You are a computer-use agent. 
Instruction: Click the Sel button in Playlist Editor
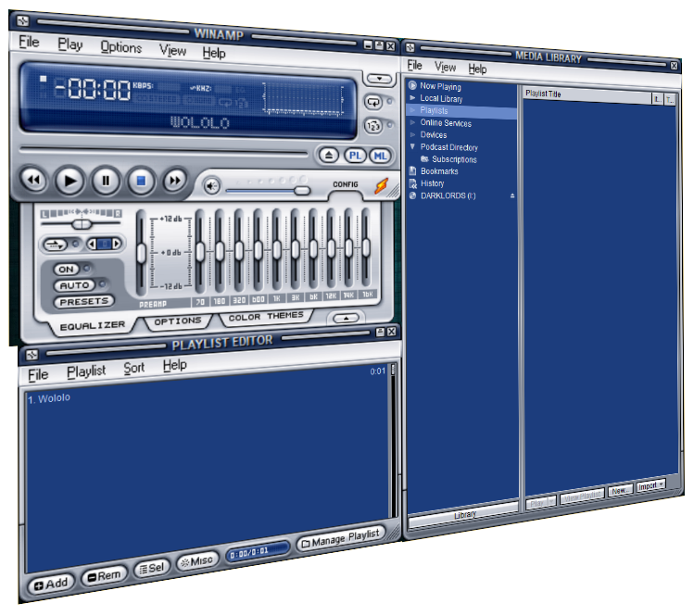click(x=153, y=568)
